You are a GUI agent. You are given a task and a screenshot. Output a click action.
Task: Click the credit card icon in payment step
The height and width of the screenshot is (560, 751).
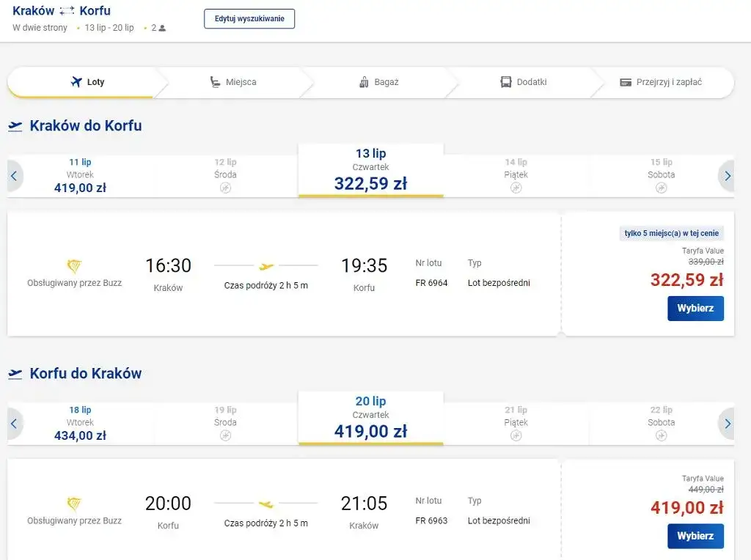[626, 82]
